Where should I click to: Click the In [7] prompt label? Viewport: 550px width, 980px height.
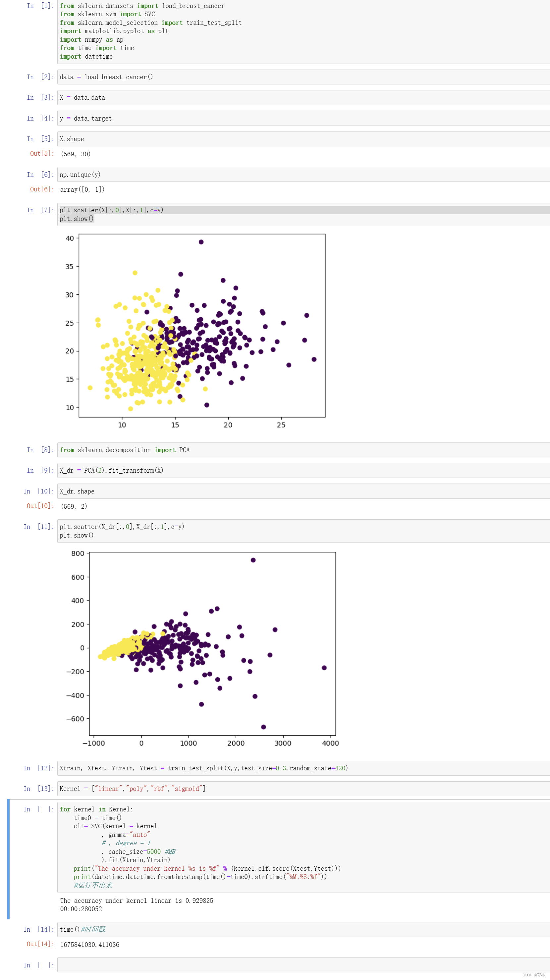tap(40, 210)
